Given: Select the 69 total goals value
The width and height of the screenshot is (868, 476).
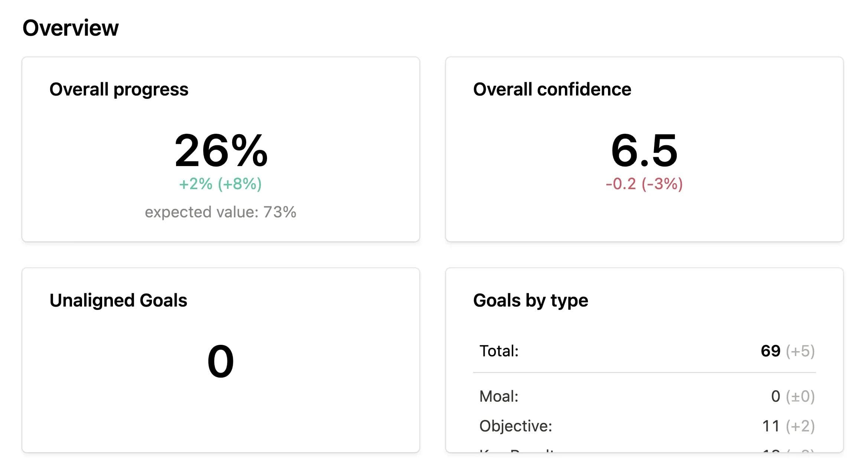Looking at the screenshot, I should pyautogui.click(x=770, y=351).
